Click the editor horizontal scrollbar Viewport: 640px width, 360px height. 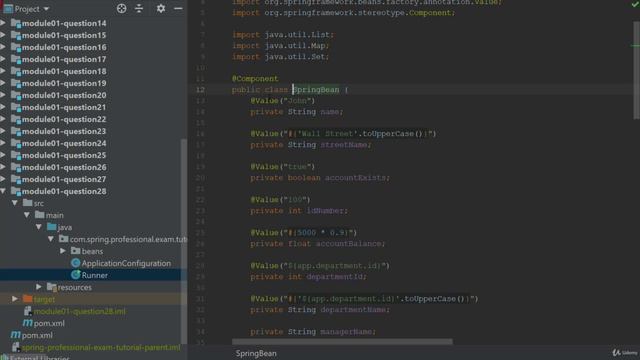(x=342, y=341)
